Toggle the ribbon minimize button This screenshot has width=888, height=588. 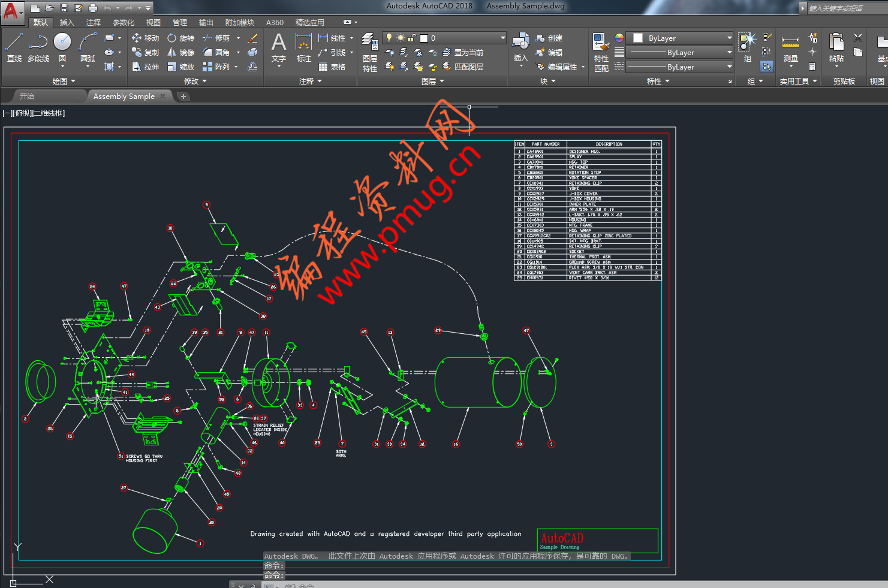(348, 22)
